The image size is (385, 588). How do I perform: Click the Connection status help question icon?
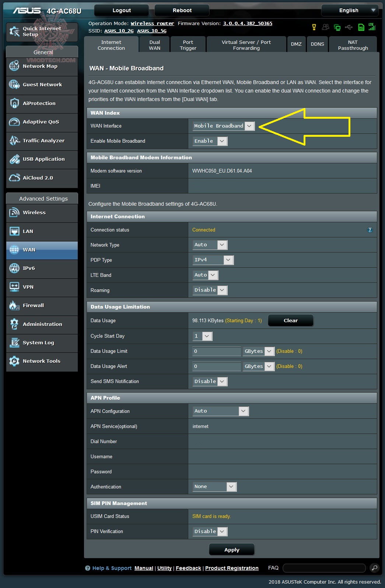[370, 230]
